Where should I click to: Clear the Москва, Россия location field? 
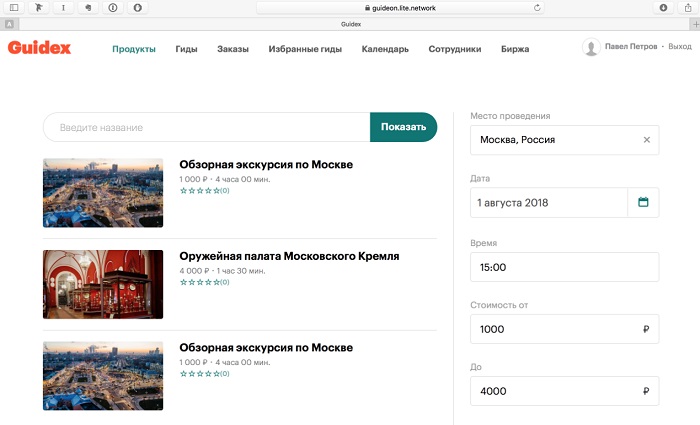click(x=646, y=140)
